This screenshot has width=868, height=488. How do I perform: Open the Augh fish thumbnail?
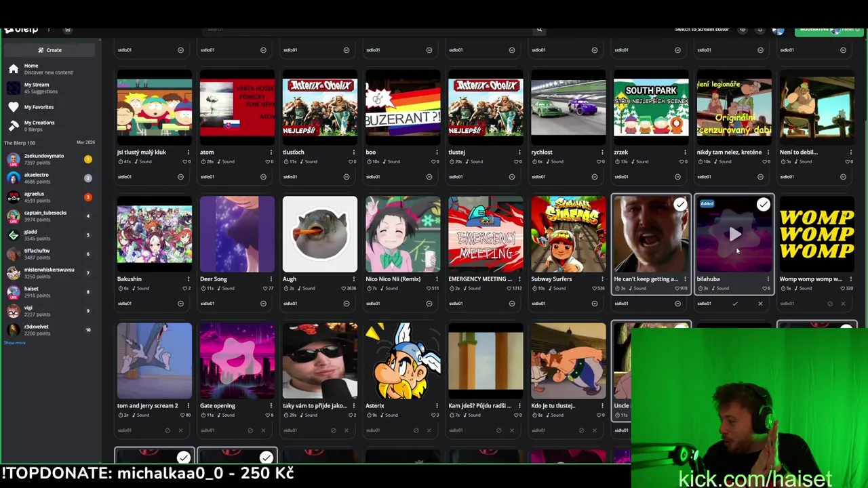click(320, 234)
